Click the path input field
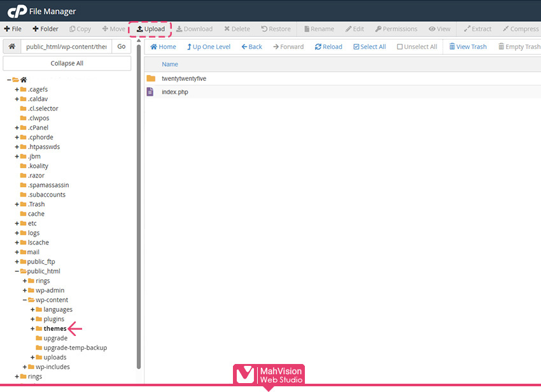Viewport: 541px width, 392px height. click(x=66, y=46)
